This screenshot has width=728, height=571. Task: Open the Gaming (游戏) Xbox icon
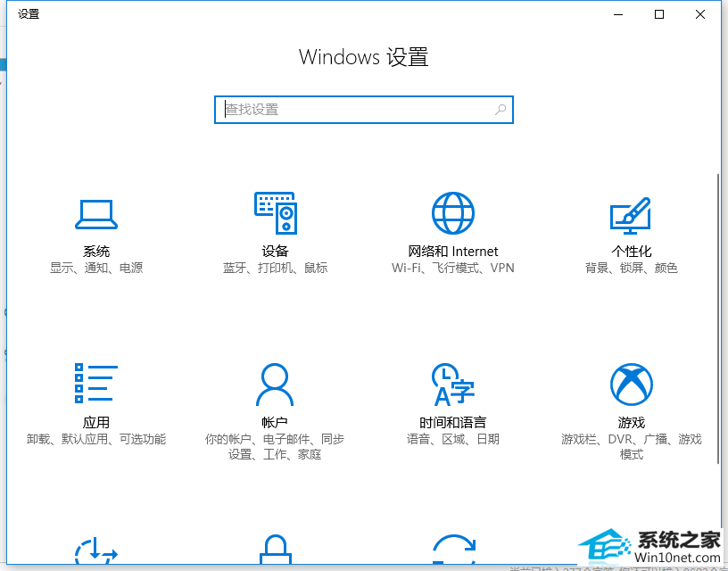pyautogui.click(x=632, y=385)
